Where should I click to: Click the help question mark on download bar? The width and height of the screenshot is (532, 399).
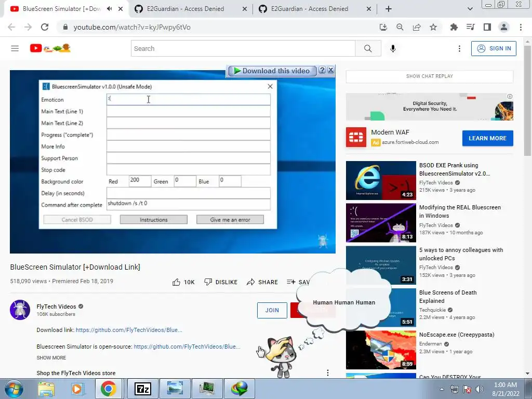point(322,70)
